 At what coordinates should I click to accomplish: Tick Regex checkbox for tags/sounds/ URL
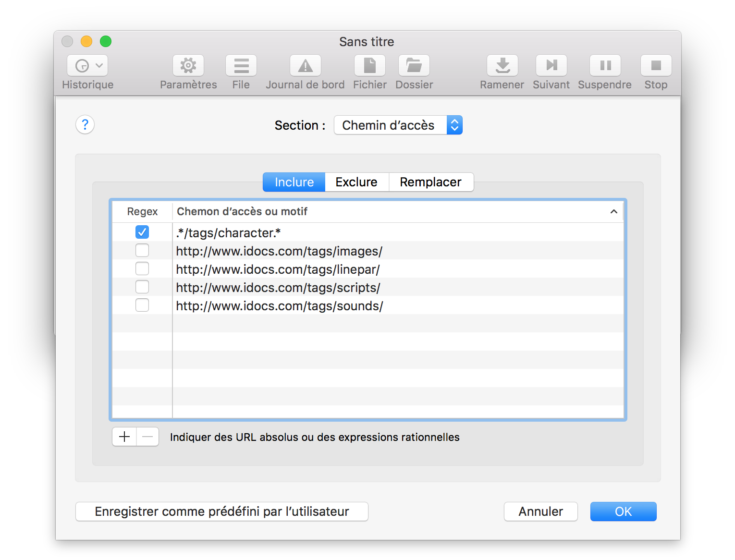[x=142, y=305]
